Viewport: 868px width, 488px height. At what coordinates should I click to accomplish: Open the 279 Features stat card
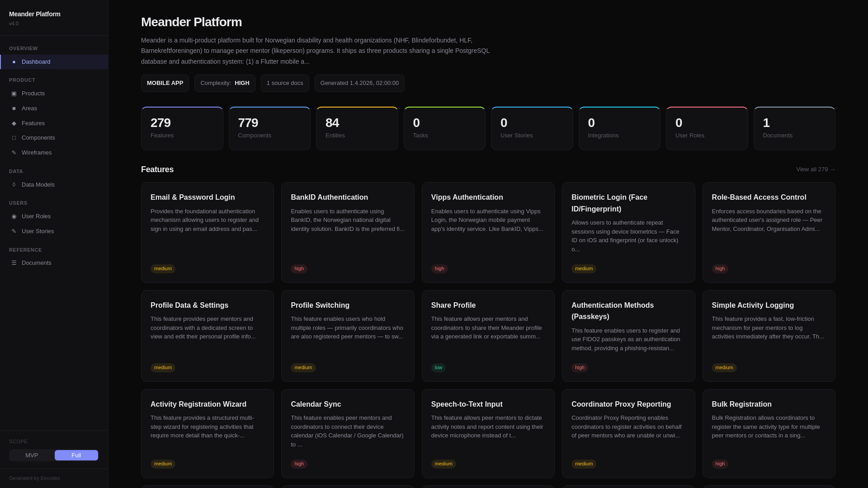coord(182,128)
